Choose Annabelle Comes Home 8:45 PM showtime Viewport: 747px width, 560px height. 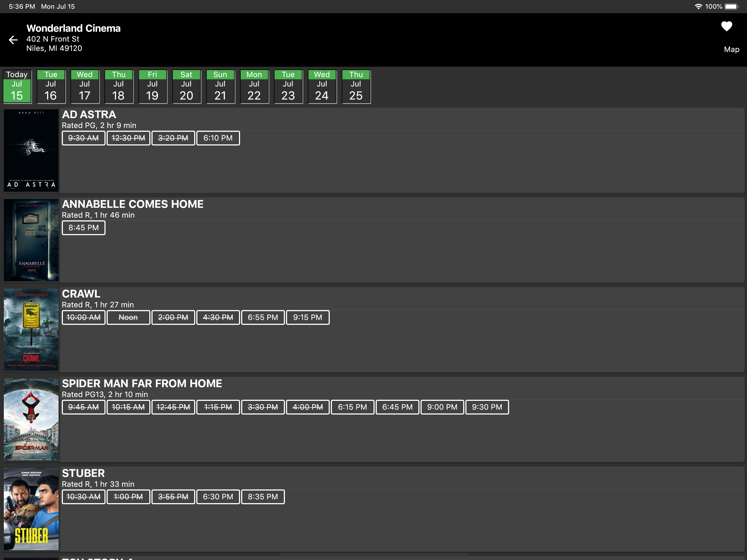(83, 228)
